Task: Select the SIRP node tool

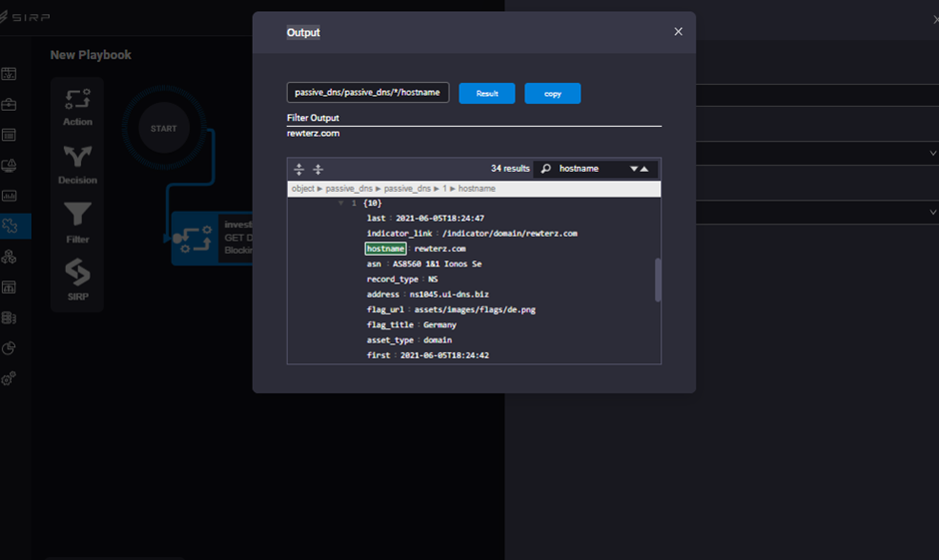Action: pos(78,280)
